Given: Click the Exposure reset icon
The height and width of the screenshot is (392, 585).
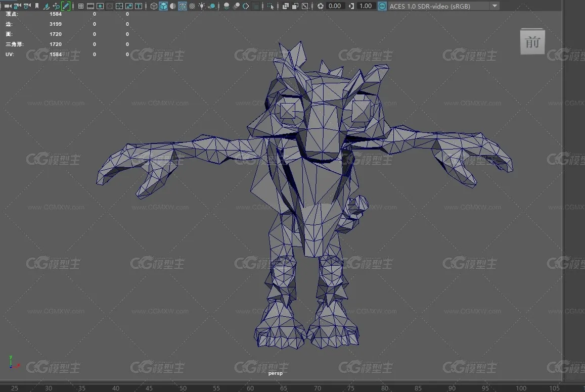Looking at the screenshot, I should tap(321, 6).
